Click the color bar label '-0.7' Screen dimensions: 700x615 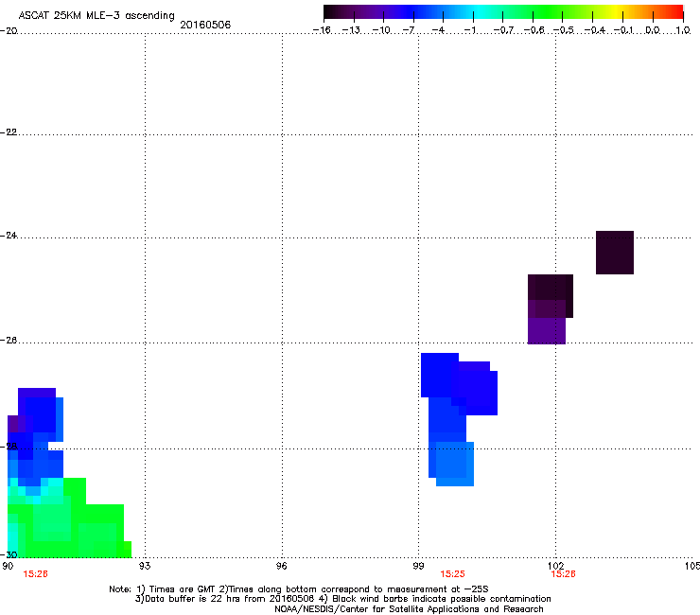click(x=503, y=30)
